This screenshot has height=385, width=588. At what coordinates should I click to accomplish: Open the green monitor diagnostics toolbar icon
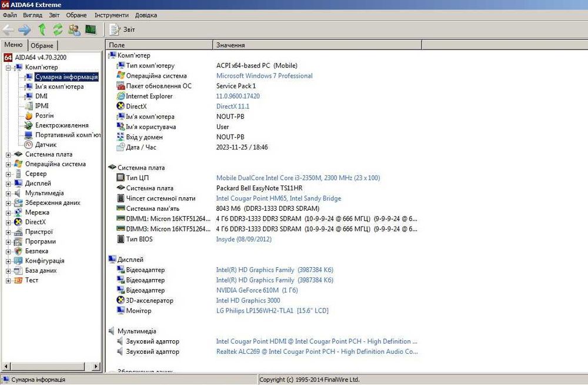click(x=91, y=29)
